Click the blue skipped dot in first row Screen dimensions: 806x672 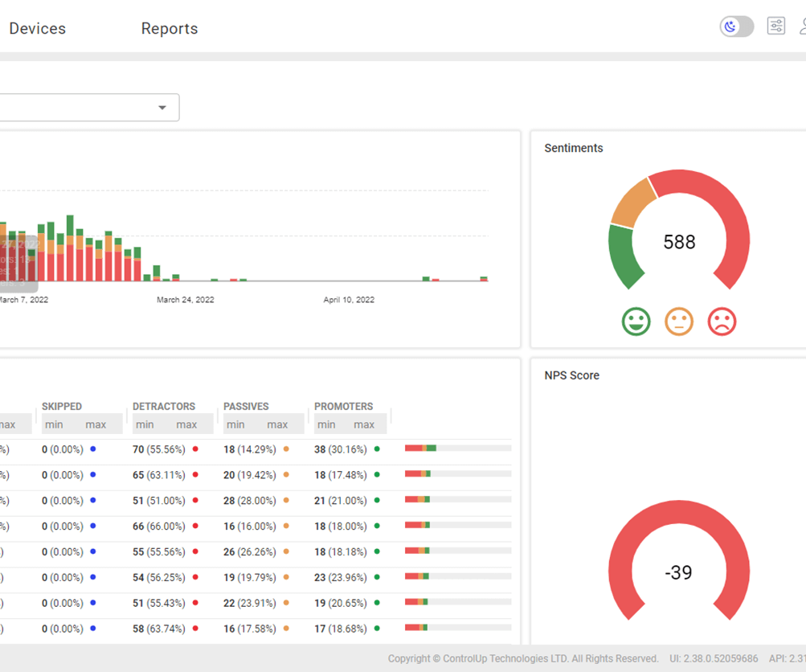coord(93,449)
